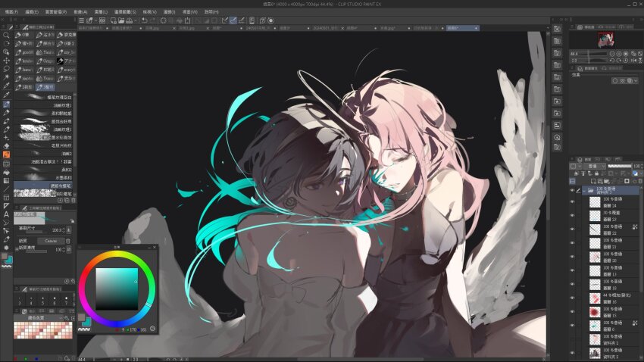This screenshot has height=362, width=644.
Task: Click the delete sub tool trash icon
Action: click(73, 200)
